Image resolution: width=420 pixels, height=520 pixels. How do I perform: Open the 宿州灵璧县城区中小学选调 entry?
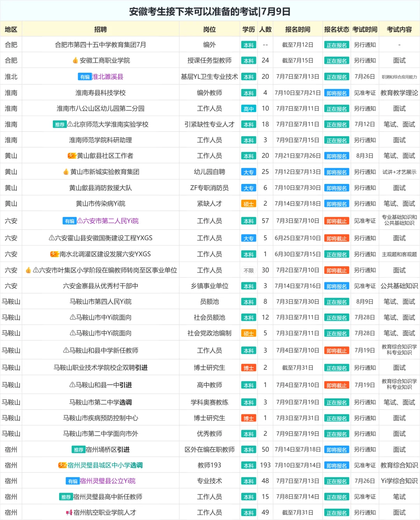click(105, 465)
